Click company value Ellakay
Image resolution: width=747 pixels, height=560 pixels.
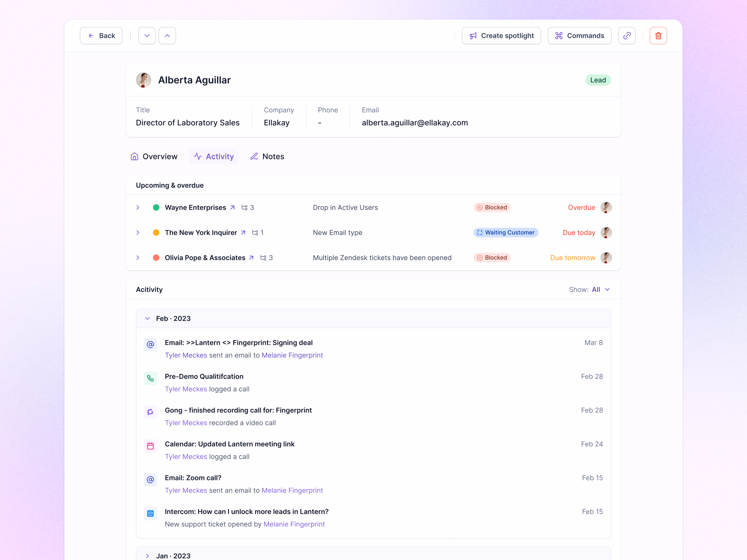[x=277, y=123]
